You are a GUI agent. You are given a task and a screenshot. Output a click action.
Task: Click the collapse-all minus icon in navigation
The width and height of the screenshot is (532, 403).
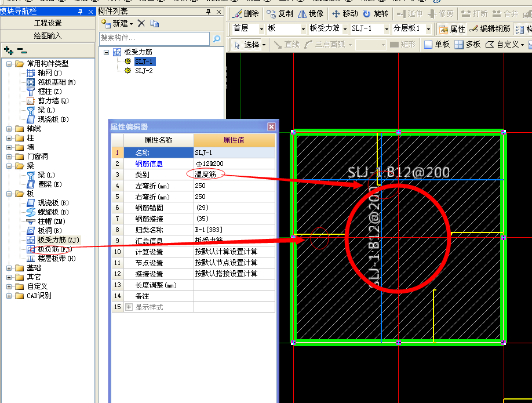(x=21, y=51)
